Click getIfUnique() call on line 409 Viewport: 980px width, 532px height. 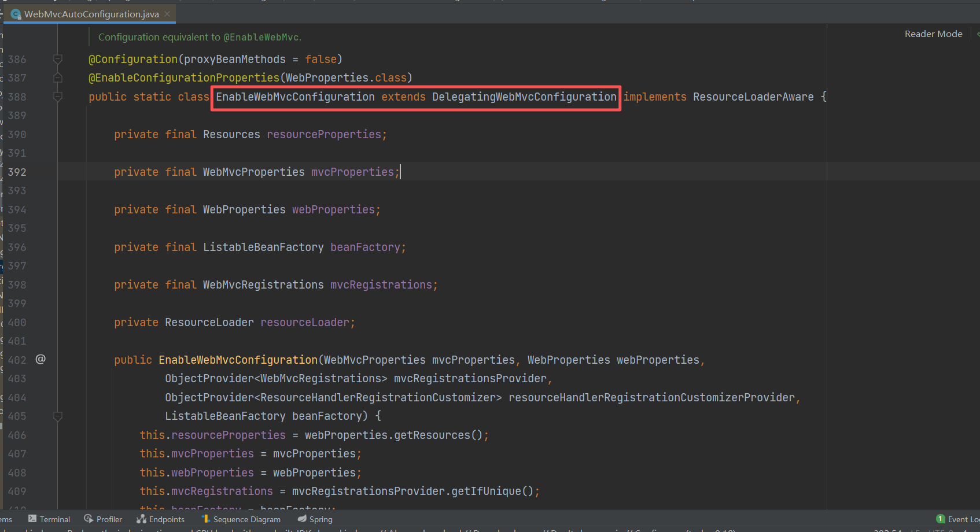tap(492, 491)
